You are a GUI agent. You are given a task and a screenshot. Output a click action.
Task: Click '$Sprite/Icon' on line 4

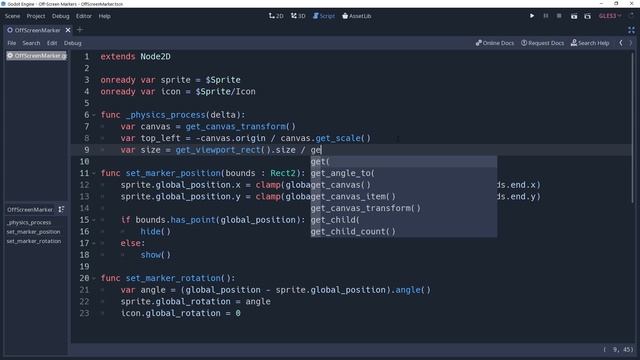click(225, 91)
